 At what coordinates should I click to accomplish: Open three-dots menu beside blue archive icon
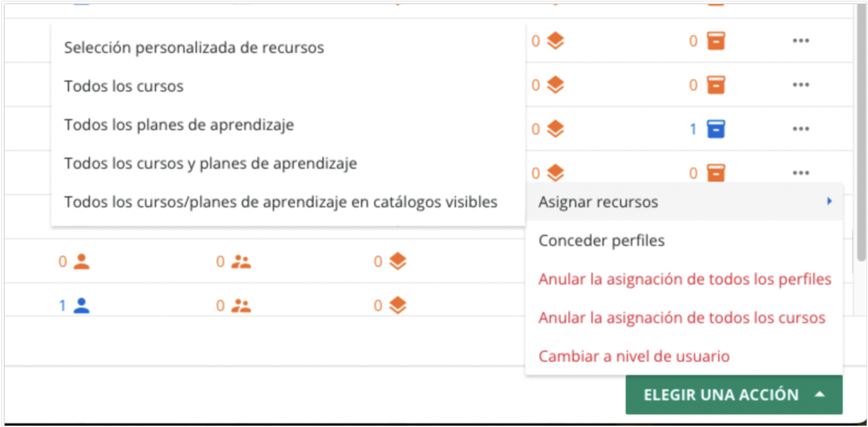(801, 129)
